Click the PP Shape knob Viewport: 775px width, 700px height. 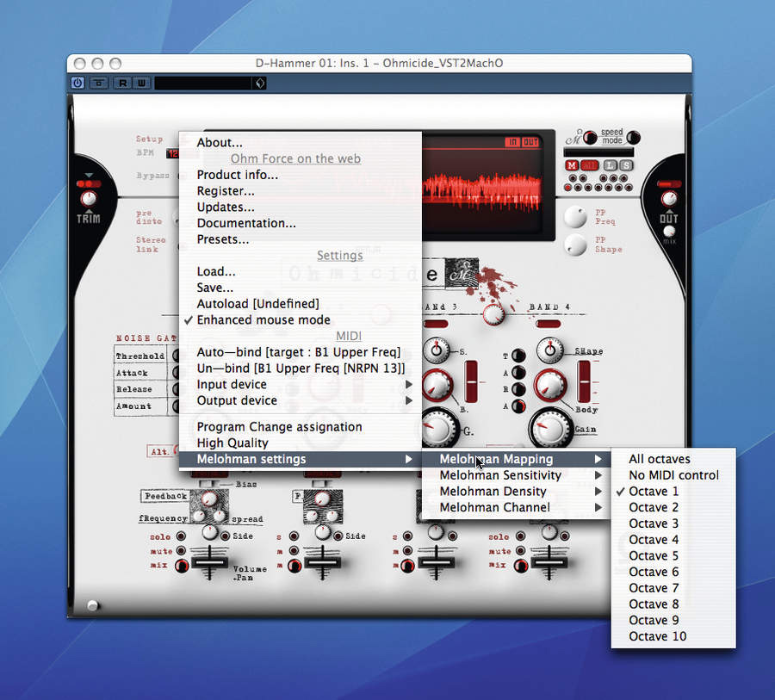pyautogui.click(x=575, y=245)
